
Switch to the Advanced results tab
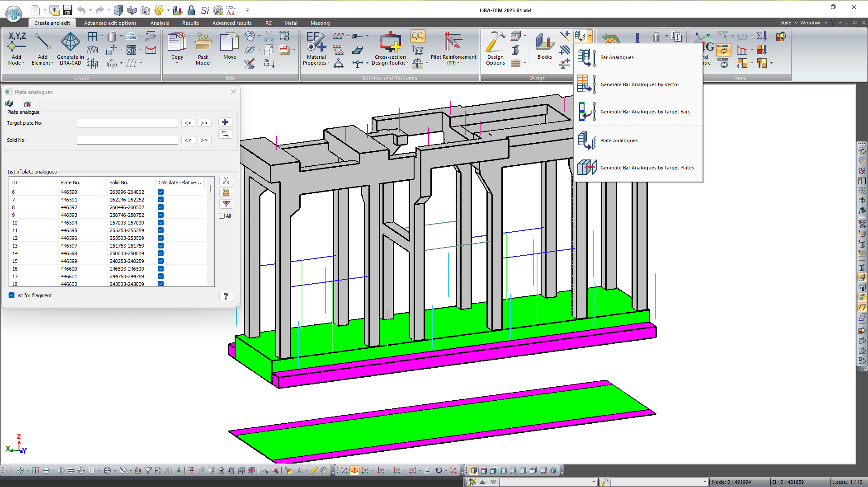tap(232, 23)
